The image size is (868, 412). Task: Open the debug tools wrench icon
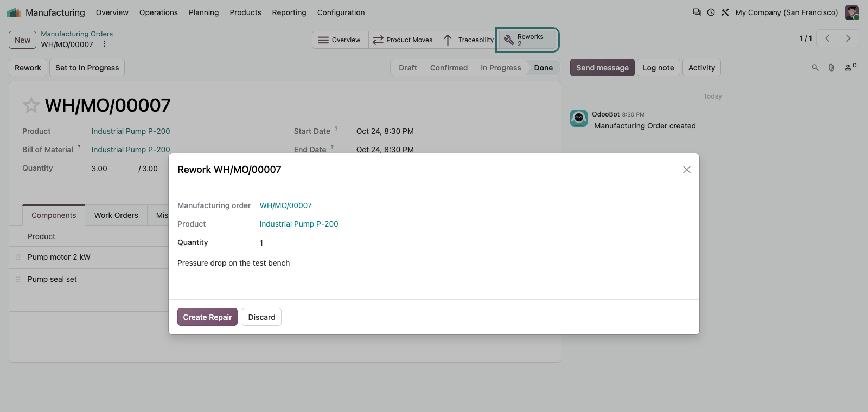click(725, 12)
